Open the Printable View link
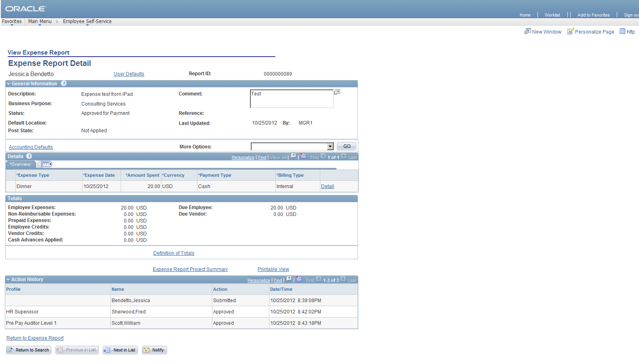Image resolution: width=639 pixels, height=364 pixels. click(273, 269)
